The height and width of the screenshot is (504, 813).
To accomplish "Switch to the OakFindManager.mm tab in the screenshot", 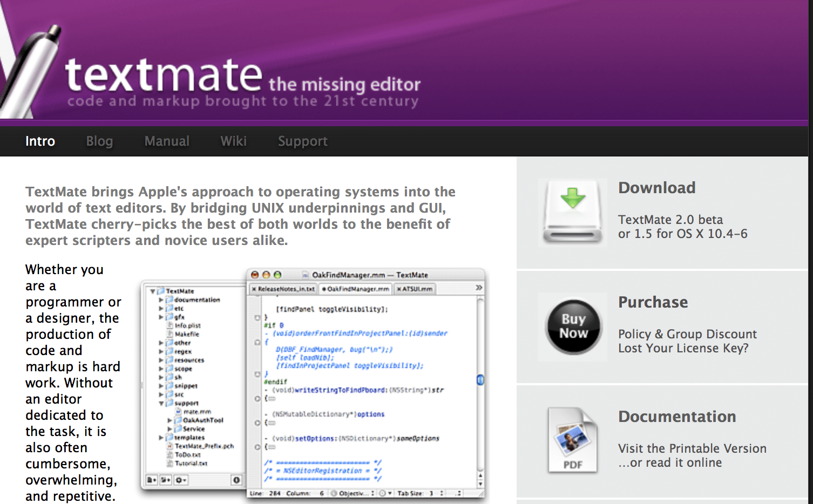I will pos(355,289).
